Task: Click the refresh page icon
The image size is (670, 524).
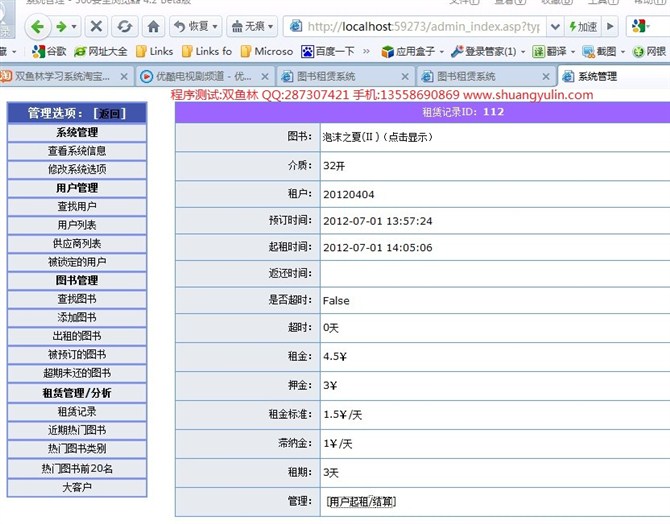Action: (125, 27)
